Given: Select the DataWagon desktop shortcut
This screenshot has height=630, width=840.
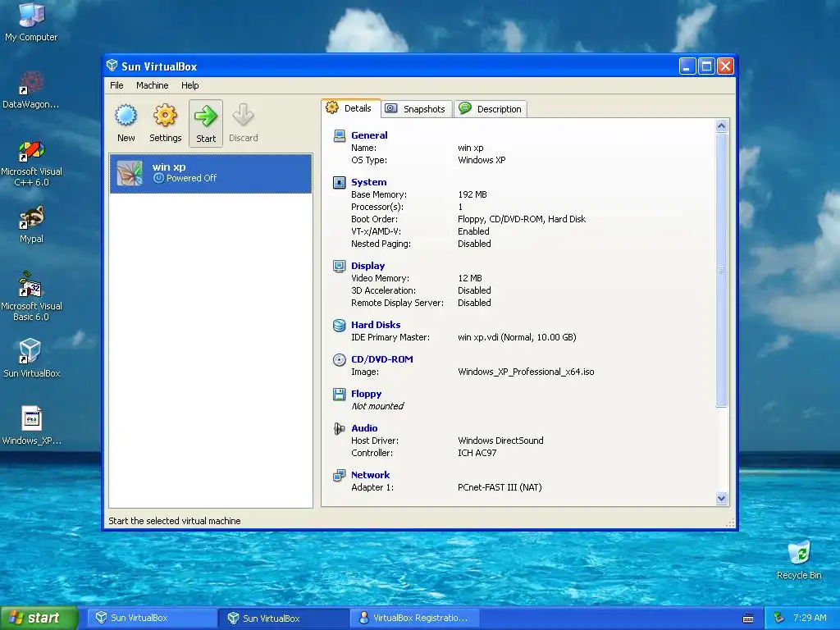Looking at the screenshot, I should (31, 90).
